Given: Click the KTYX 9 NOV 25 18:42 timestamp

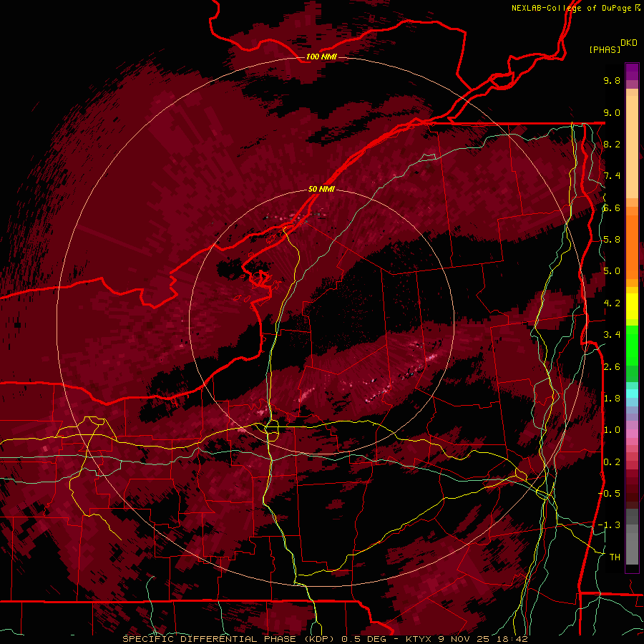Looking at the screenshot, I should click(466, 639).
